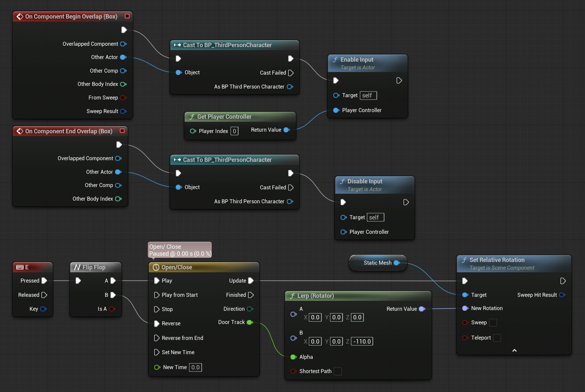
Task: Toggle the Sweep checkbox
Action: coord(493,322)
